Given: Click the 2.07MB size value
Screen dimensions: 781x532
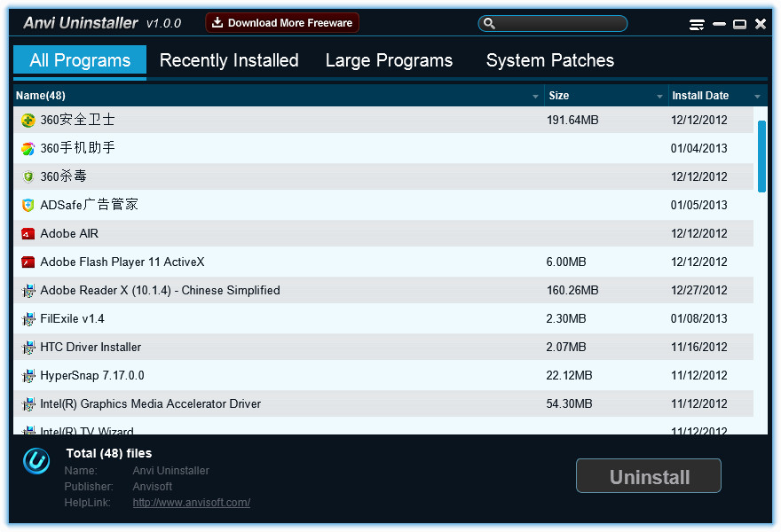Looking at the screenshot, I should [566, 347].
